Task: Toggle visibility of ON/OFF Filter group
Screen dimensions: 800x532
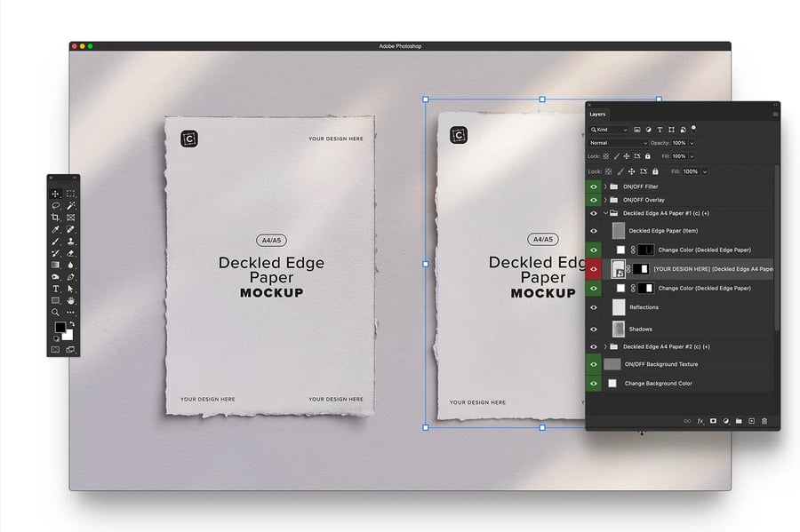Action: 594,187
